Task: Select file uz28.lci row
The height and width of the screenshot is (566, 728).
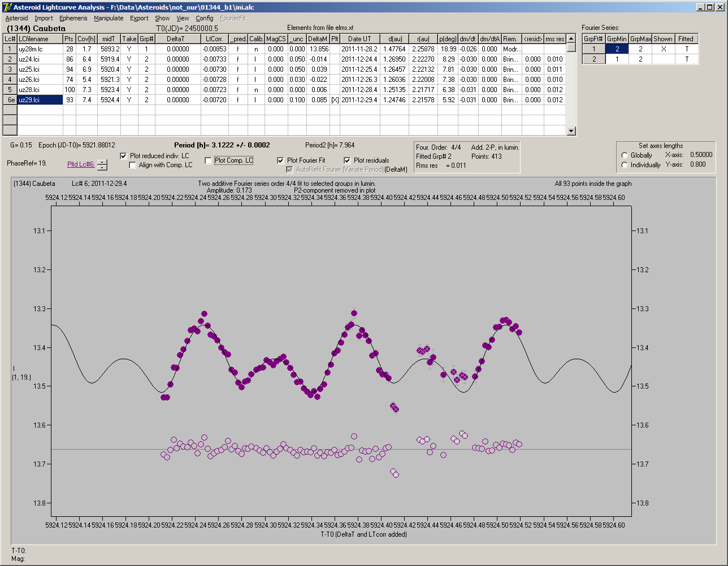Action: pos(40,89)
